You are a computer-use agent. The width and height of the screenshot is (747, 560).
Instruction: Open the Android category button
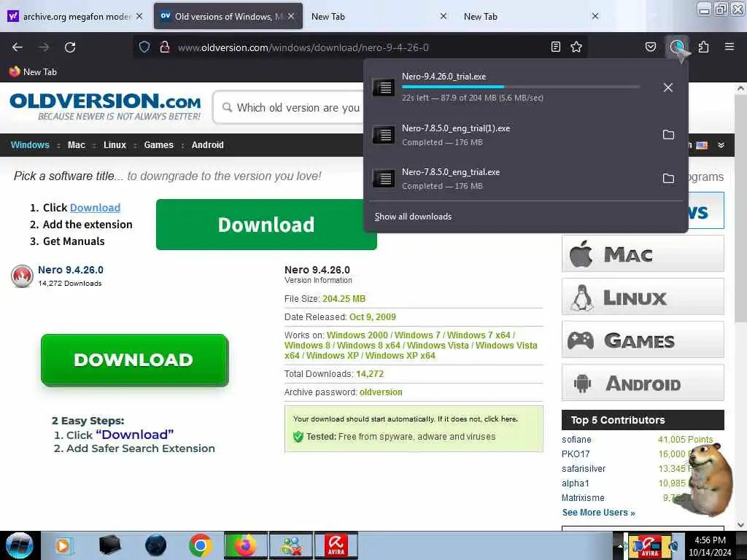click(x=643, y=383)
